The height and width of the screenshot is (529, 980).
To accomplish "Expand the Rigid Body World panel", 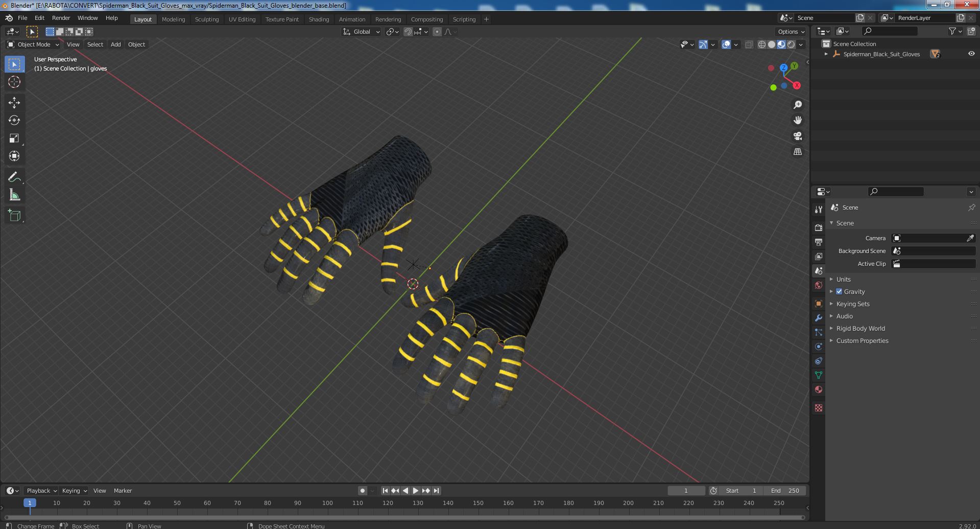I will (x=861, y=328).
